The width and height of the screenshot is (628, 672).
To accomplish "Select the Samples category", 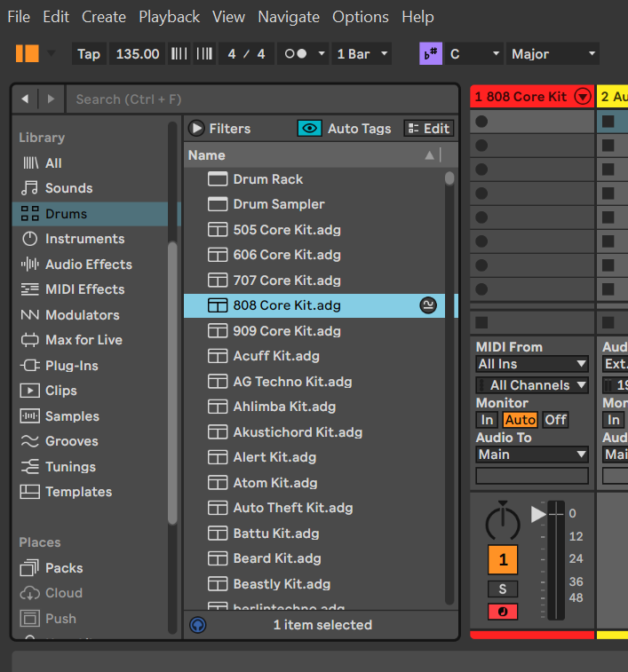I will pos(90,416).
